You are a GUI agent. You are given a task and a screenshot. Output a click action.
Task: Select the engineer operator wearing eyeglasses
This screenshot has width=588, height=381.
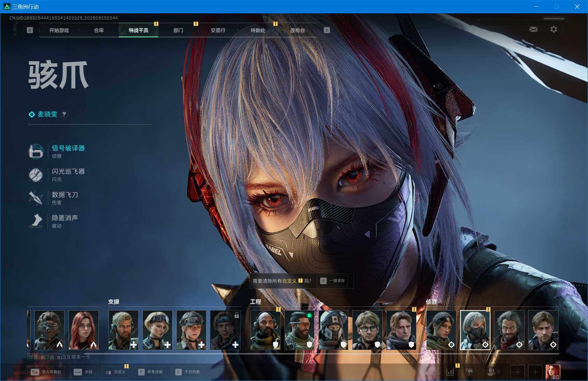(x=367, y=330)
